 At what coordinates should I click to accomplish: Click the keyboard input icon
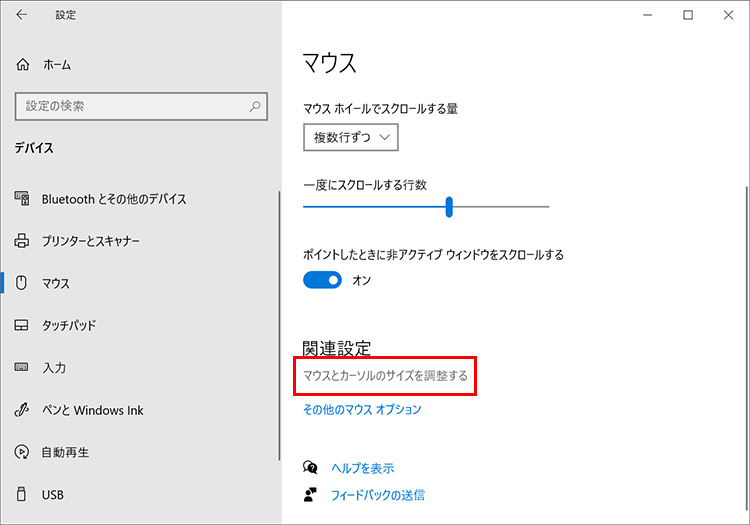coord(22,367)
